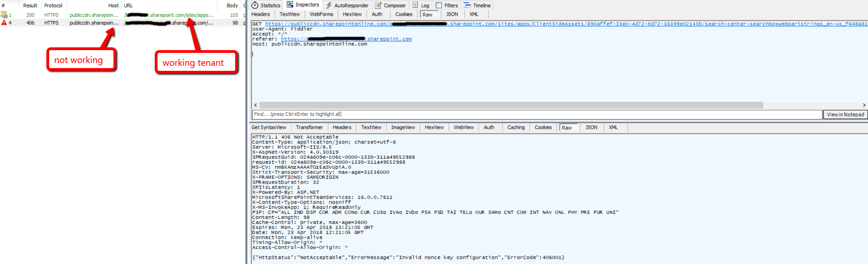The height and width of the screenshot is (264, 868).
Task: Select session 1 JavaScript file icon
Action: pos(4,15)
